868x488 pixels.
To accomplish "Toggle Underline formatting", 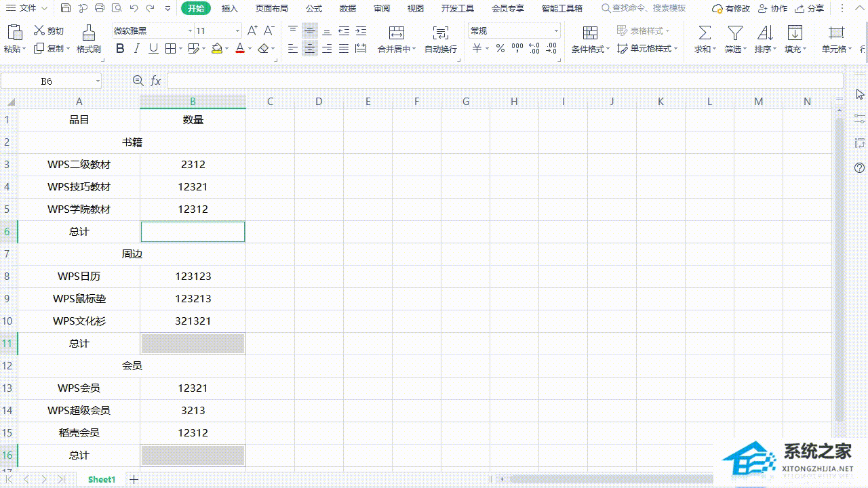I will coord(153,49).
